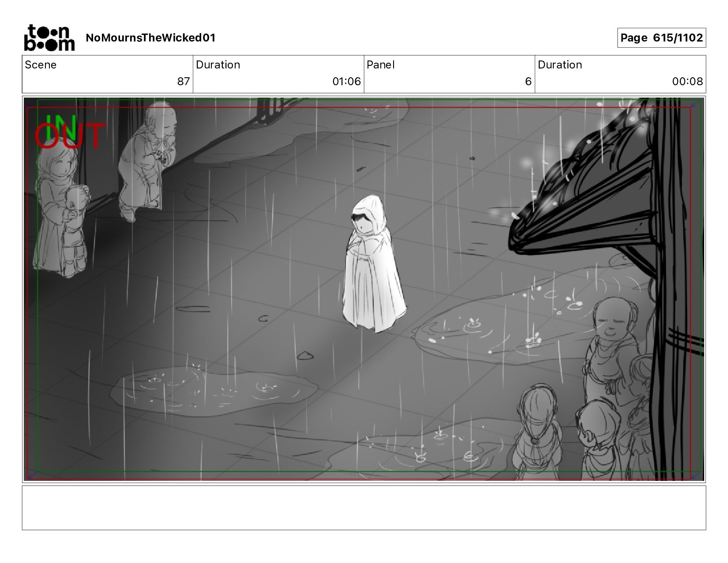The image size is (728, 563).
Task: Click the Toon Boom logo
Action: 49,38
